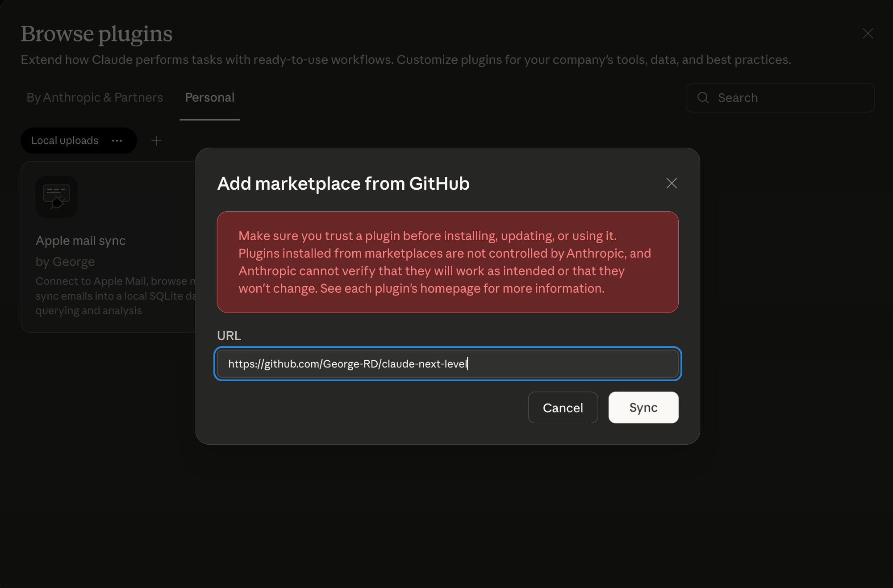Click the Browse plugins heading
The image size is (893, 588).
(x=96, y=34)
